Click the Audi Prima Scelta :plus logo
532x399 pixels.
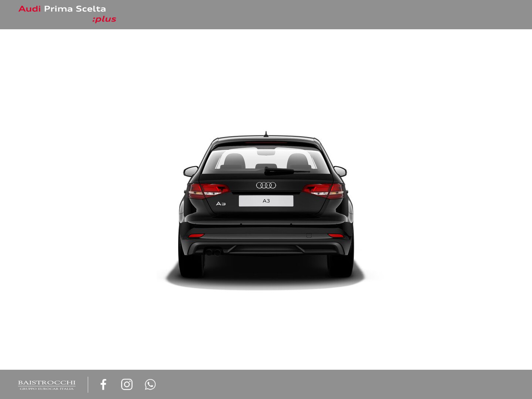pyautogui.click(x=67, y=14)
